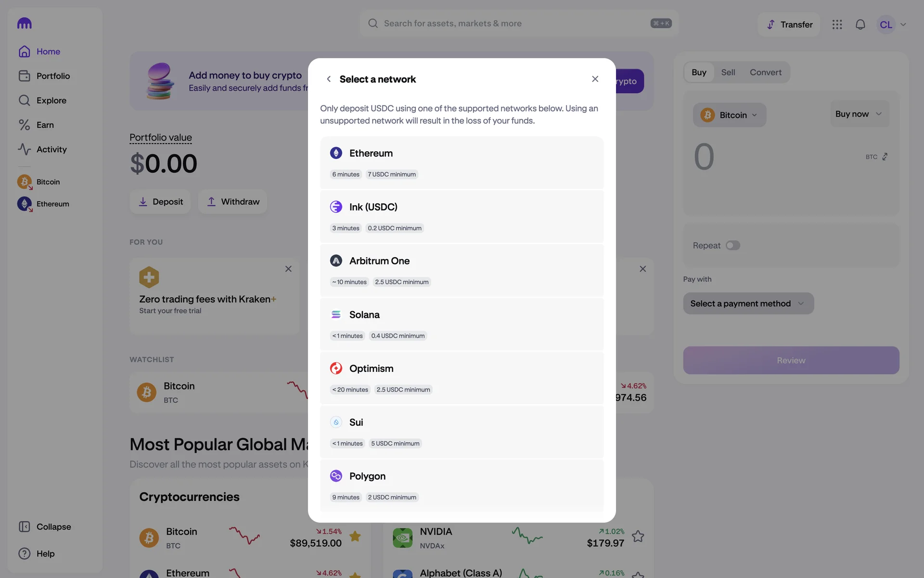Screen dimensions: 924x578
Task: Open Select a payment method dropdown
Action: [748, 303]
